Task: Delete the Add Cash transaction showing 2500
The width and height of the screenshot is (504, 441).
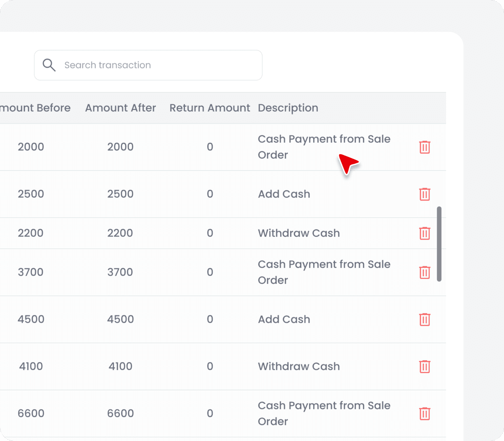Action: 424,194
